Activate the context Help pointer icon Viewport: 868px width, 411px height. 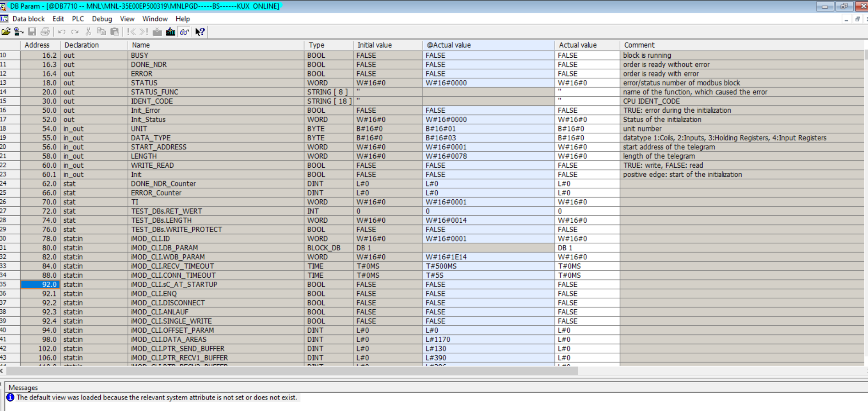point(200,32)
